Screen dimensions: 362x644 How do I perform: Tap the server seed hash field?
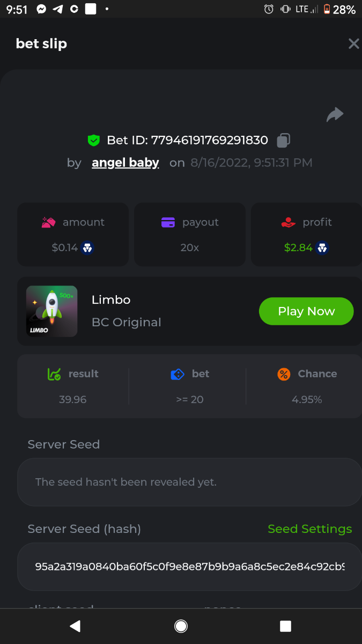(x=189, y=567)
